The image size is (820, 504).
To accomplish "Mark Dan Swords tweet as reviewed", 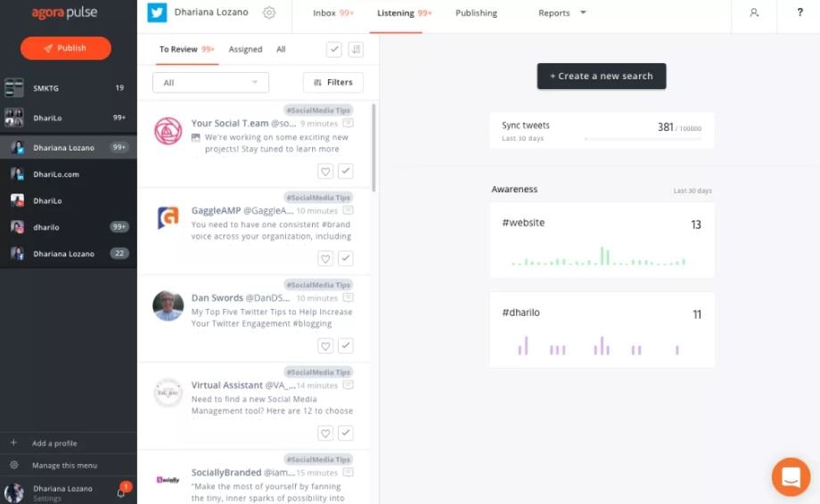I will (x=346, y=345).
